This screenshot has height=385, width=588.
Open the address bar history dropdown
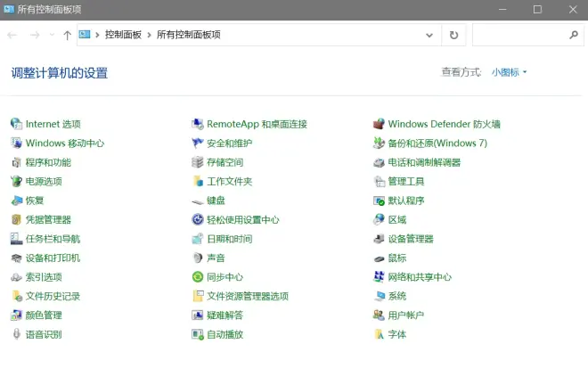(x=429, y=35)
